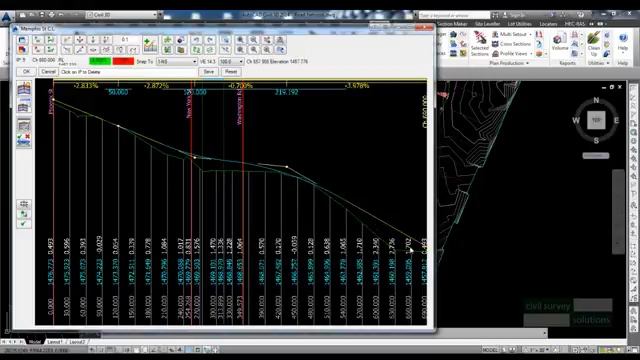640x360 pixels.
Task: Open the VE exaggeration dropdown showing 100.0
Action: point(231,62)
